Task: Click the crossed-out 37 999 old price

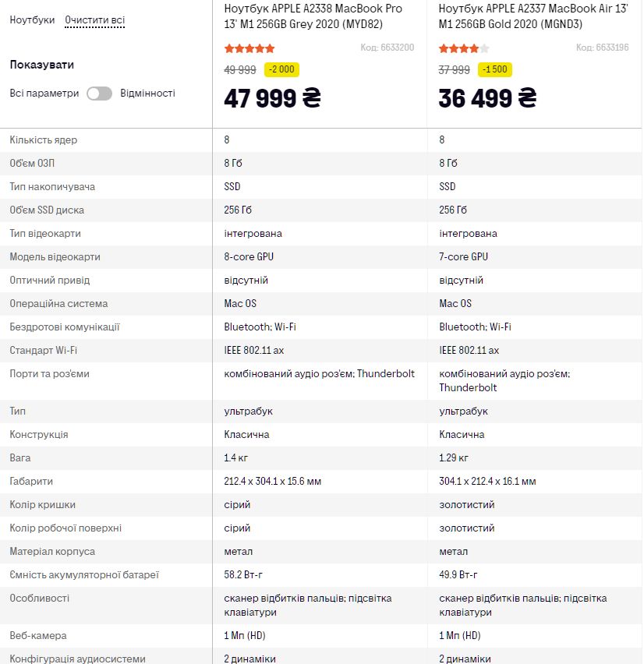Action: click(x=455, y=69)
